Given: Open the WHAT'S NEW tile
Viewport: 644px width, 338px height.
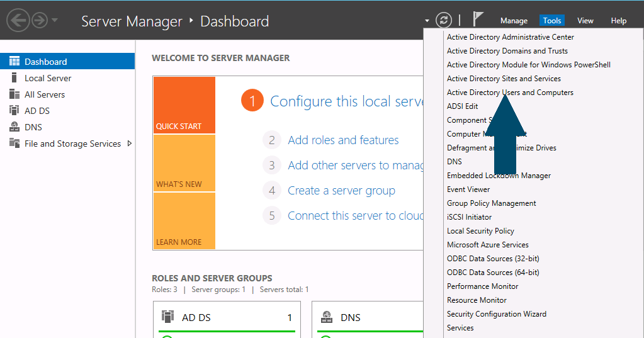Looking at the screenshot, I should pos(184,163).
